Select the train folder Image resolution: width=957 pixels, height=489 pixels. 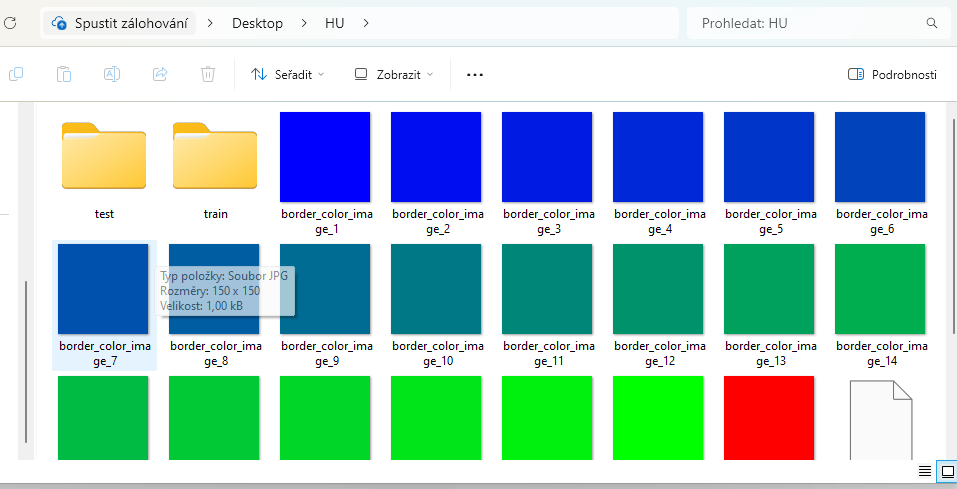[x=216, y=167]
